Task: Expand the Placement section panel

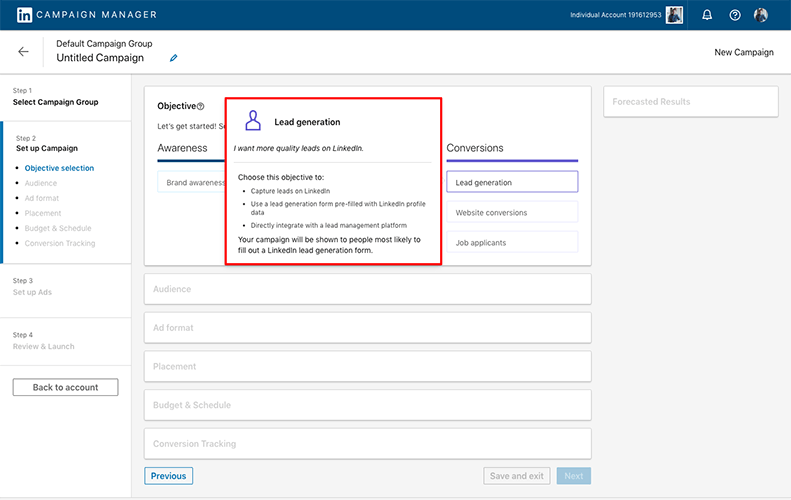Action: (368, 366)
